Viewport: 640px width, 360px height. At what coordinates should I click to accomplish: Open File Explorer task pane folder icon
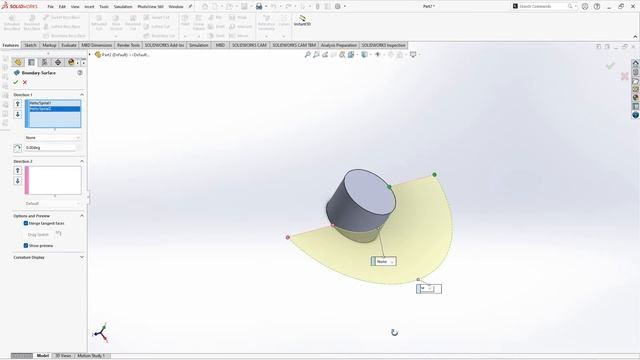coord(636,80)
